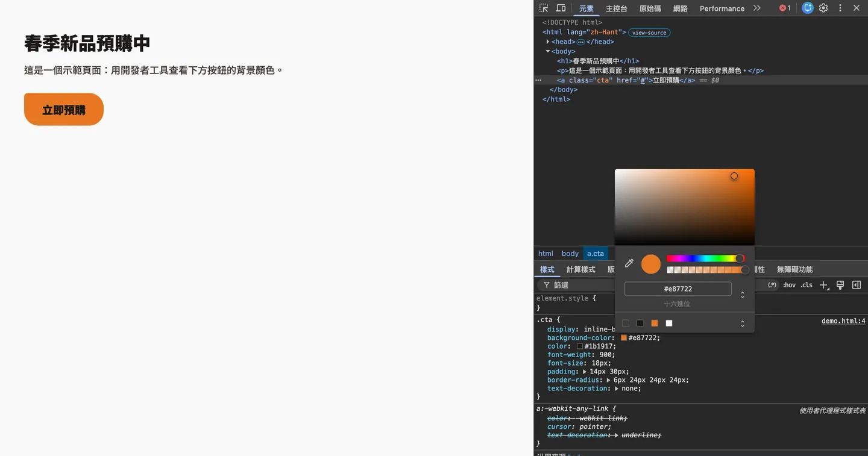Click the hue slider in the color picker
The height and width of the screenshot is (456, 868).
705,258
